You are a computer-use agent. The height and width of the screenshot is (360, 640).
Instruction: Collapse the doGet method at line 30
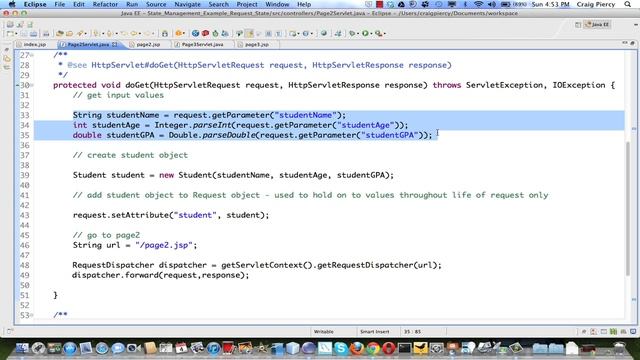click(32, 85)
